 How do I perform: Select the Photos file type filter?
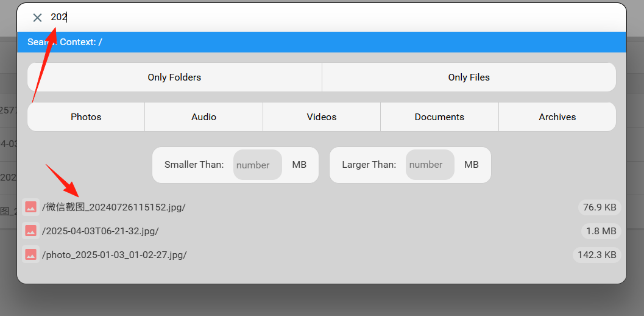point(86,117)
